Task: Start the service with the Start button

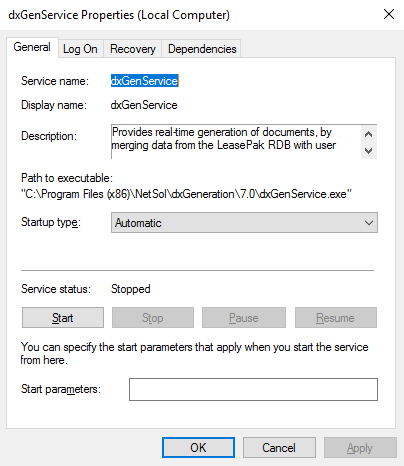Action: click(63, 318)
